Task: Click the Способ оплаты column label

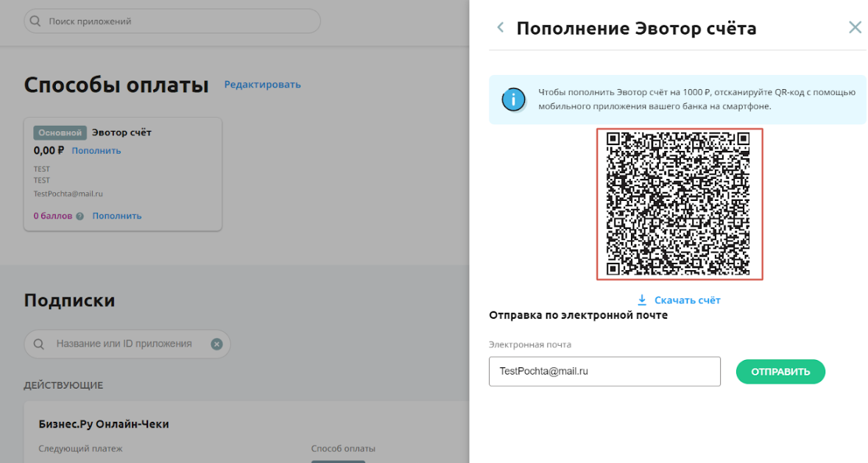Action: tap(343, 448)
